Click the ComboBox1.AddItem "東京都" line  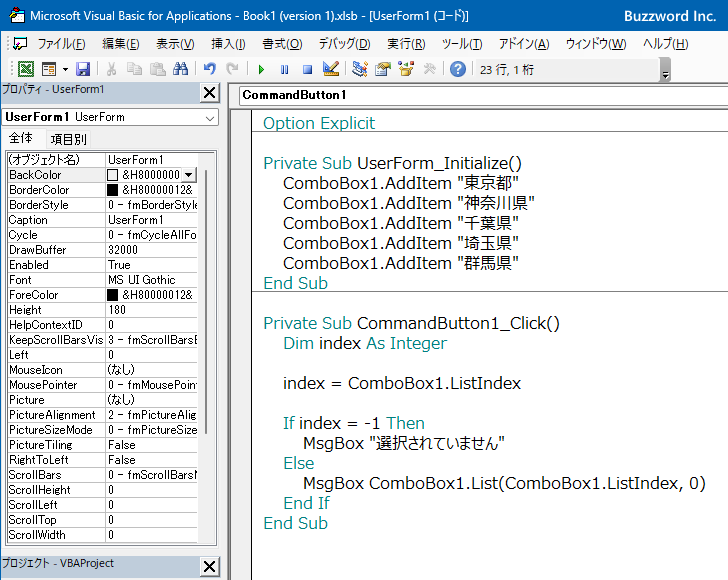(x=400, y=183)
